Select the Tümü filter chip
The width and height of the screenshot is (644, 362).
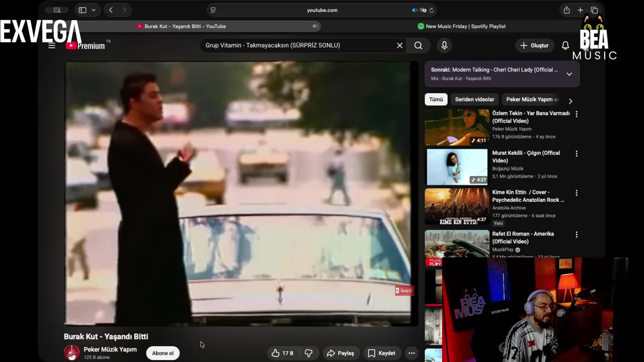[x=436, y=100]
